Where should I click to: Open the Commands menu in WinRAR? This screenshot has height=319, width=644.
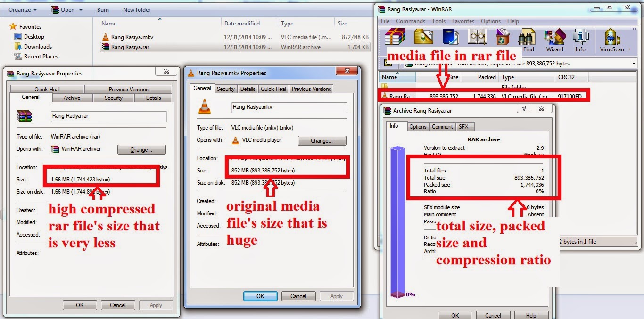411,21
